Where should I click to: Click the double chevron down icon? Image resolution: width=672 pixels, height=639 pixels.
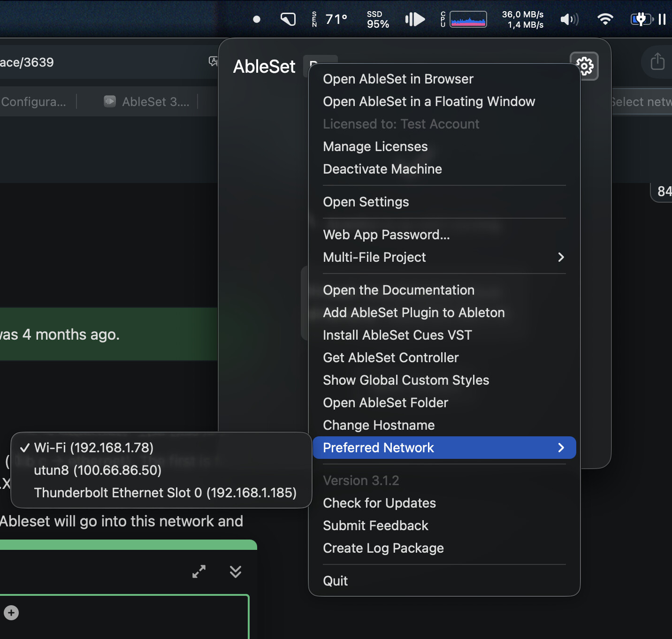coord(236,571)
